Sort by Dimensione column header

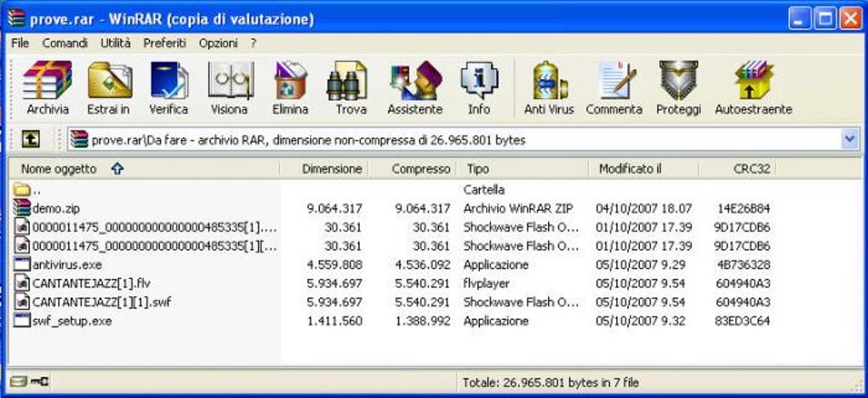pos(325,169)
